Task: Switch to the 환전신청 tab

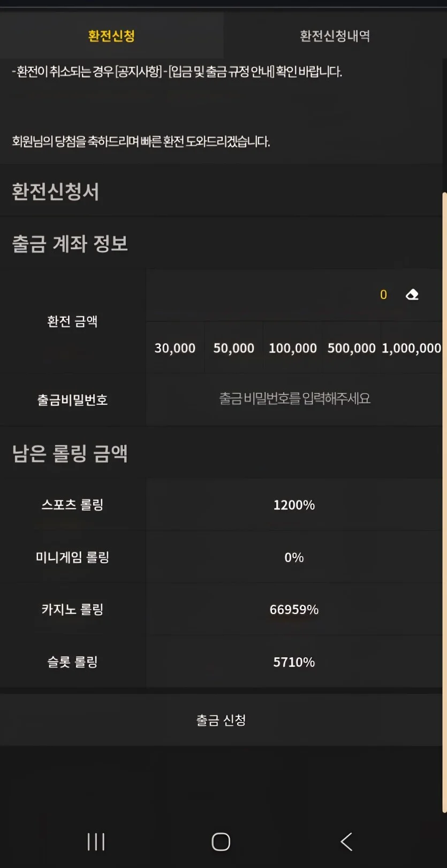Action: pyautogui.click(x=111, y=36)
